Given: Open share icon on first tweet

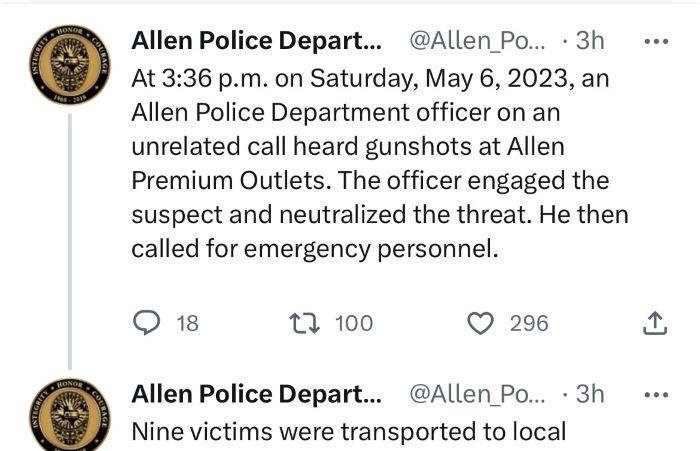Looking at the screenshot, I should pyautogui.click(x=655, y=323).
